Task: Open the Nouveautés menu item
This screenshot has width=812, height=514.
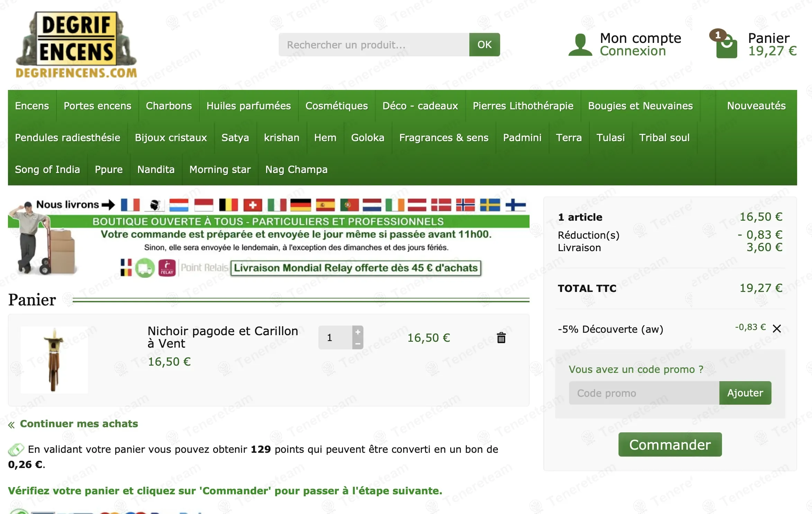Action: tap(756, 106)
